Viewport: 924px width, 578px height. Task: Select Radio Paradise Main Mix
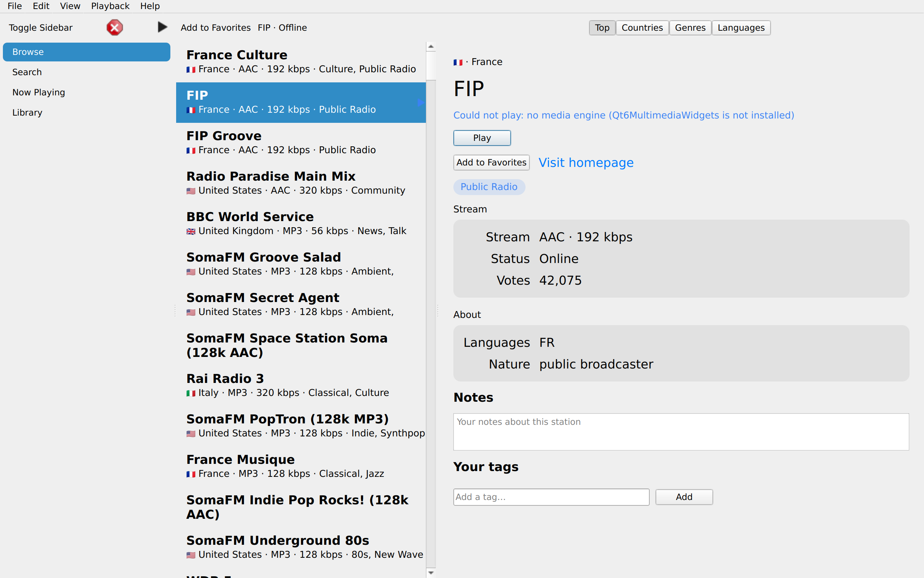coord(301,184)
